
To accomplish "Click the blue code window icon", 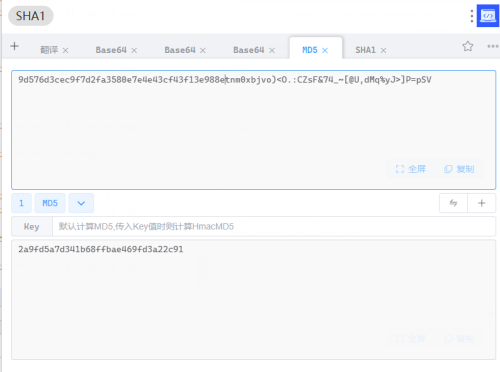I will 488,16.
